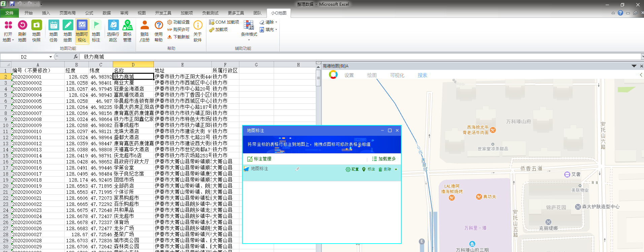This screenshot has height=252, width=644.
Task: Open 关于软件 about software info
Action: tap(198, 31)
